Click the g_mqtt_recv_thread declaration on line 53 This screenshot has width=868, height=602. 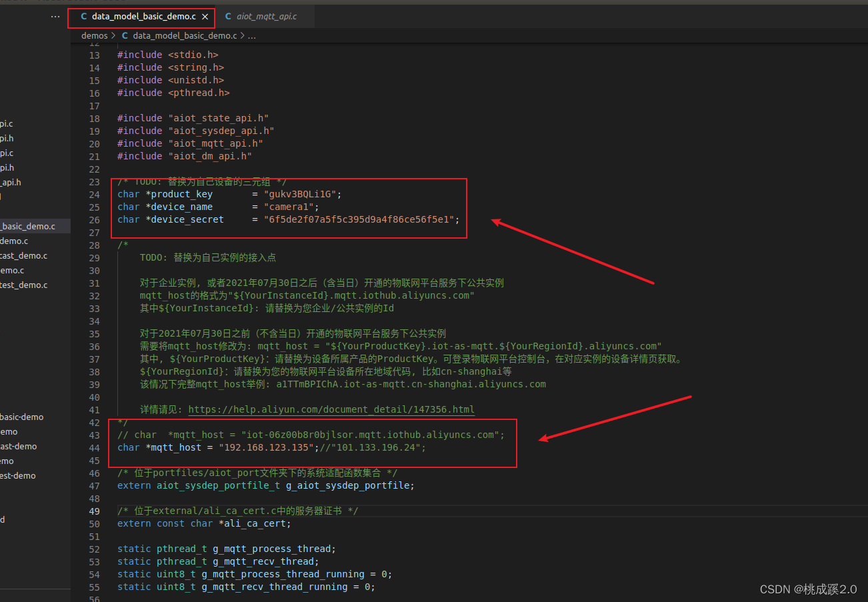coord(218,561)
